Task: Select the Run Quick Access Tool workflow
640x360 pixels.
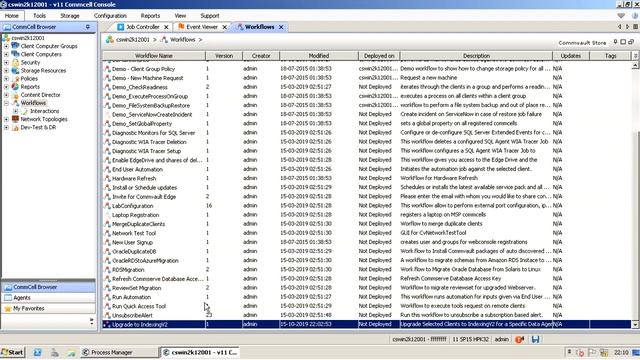Action: pos(139,306)
